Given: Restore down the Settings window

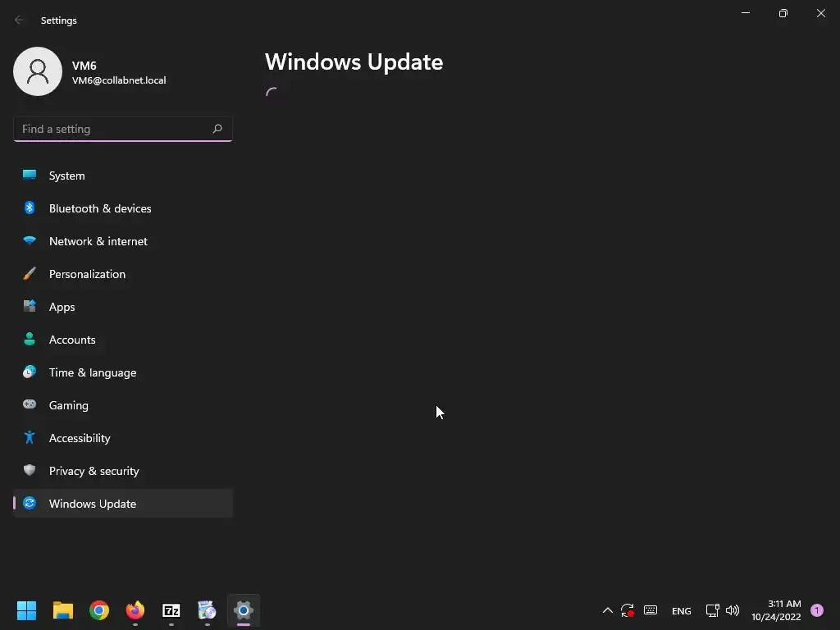Looking at the screenshot, I should (783, 13).
